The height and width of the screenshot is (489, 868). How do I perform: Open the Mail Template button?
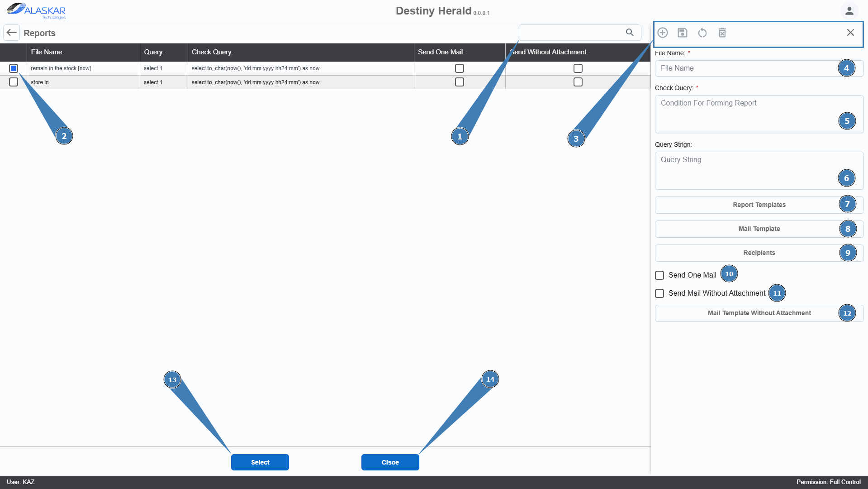pos(759,229)
